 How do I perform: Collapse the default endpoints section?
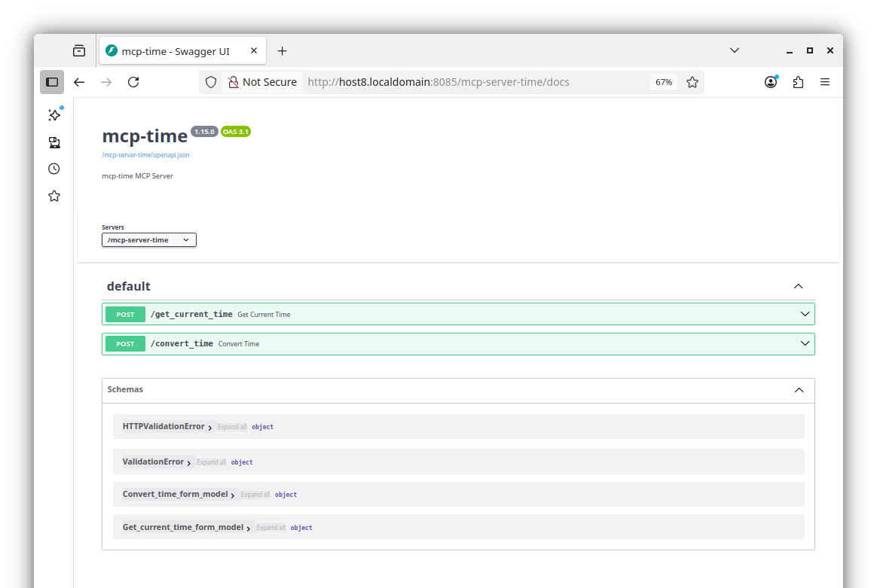pyautogui.click(x=798, y=286)
